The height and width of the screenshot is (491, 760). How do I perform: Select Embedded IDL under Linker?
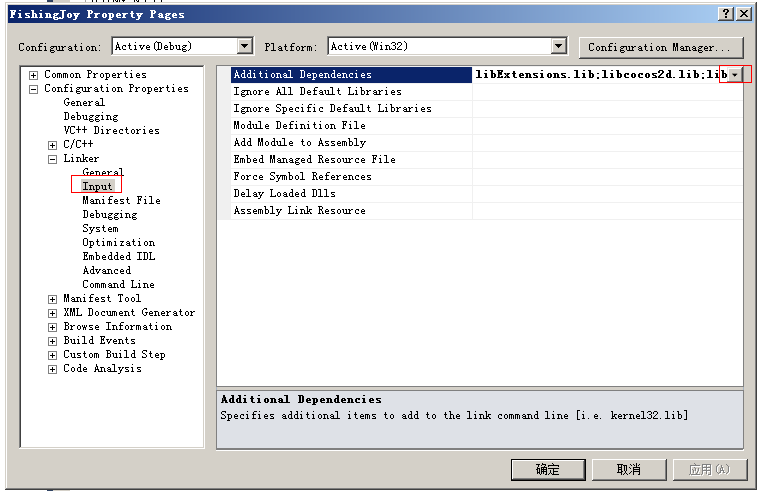[x=119, y=256]
